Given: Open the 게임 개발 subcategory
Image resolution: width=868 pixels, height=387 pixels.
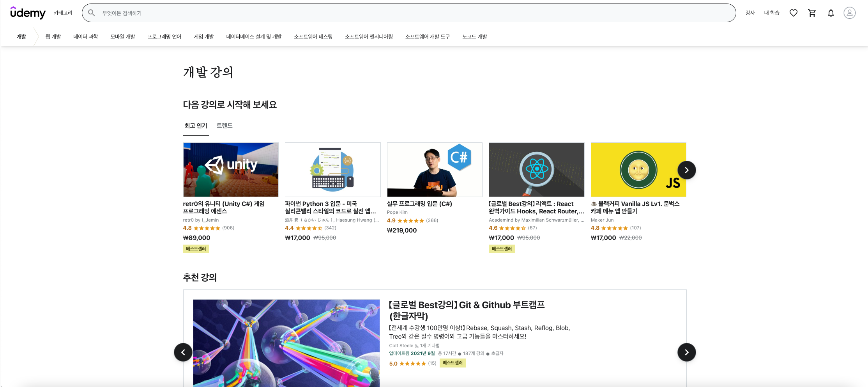Looking at the screenshot, I should [x=204, y=37].
